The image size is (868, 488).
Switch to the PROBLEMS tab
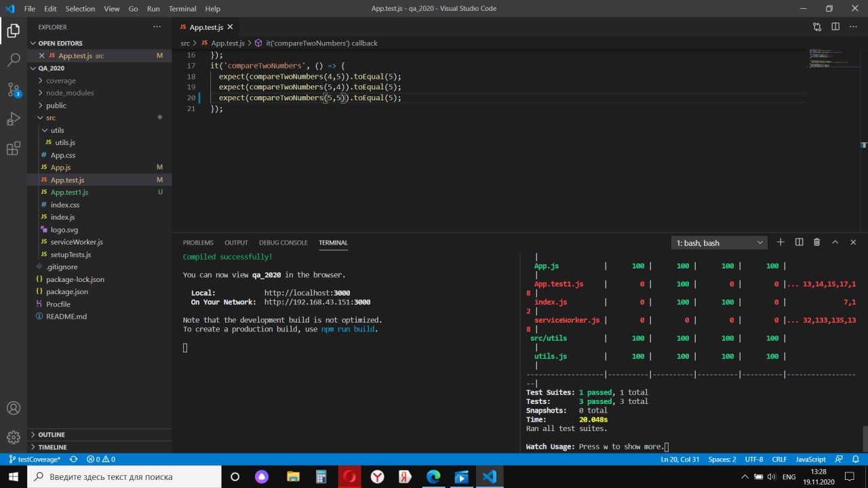198,243
